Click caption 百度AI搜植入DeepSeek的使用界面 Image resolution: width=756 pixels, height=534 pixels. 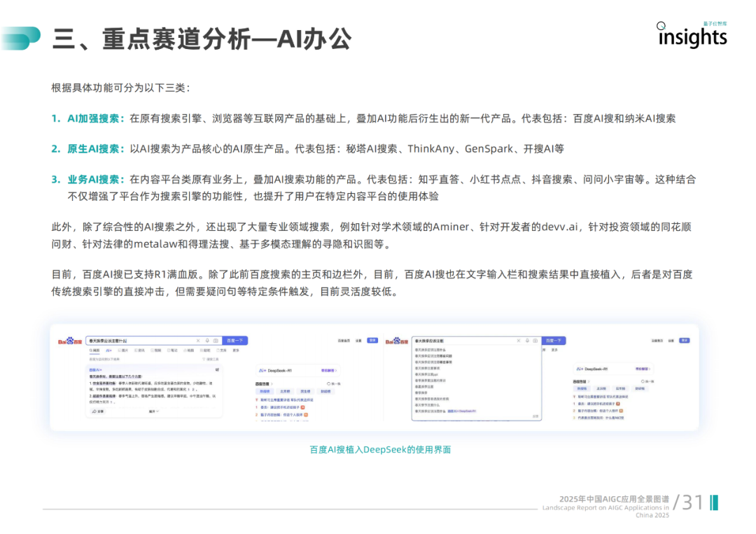(380, 449)
